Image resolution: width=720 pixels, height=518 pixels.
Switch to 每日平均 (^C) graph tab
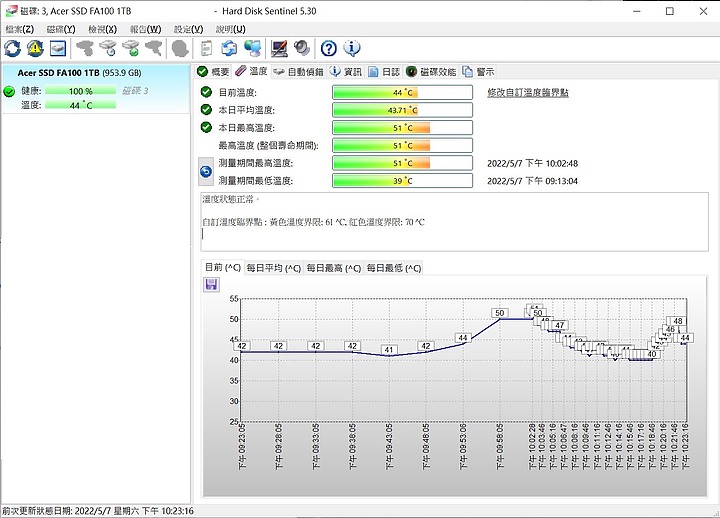(274, 268)
